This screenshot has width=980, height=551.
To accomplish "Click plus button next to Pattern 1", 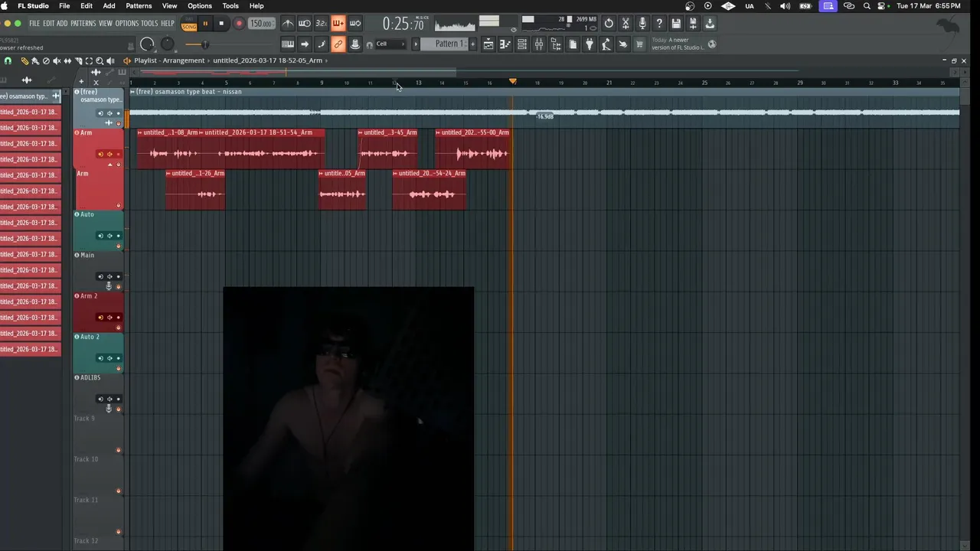I will [472, 44].
